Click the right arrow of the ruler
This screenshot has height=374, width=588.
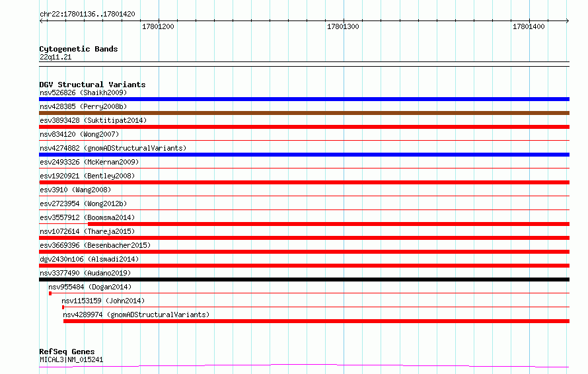pyautogui.click(x=568, y=21)
